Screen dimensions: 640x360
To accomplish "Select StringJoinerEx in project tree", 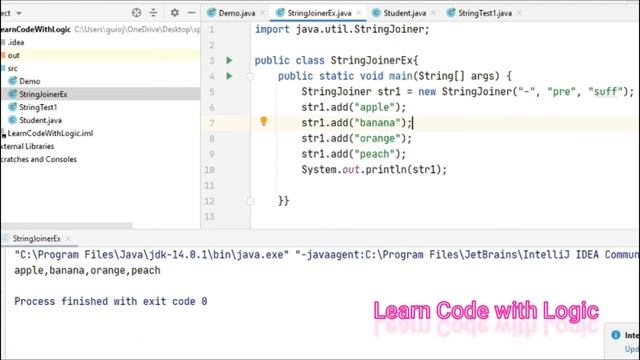I will (x=43, y=94).
